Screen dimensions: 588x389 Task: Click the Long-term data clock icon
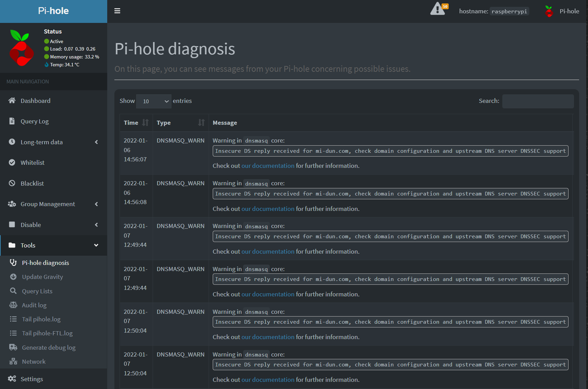[12, 142]
